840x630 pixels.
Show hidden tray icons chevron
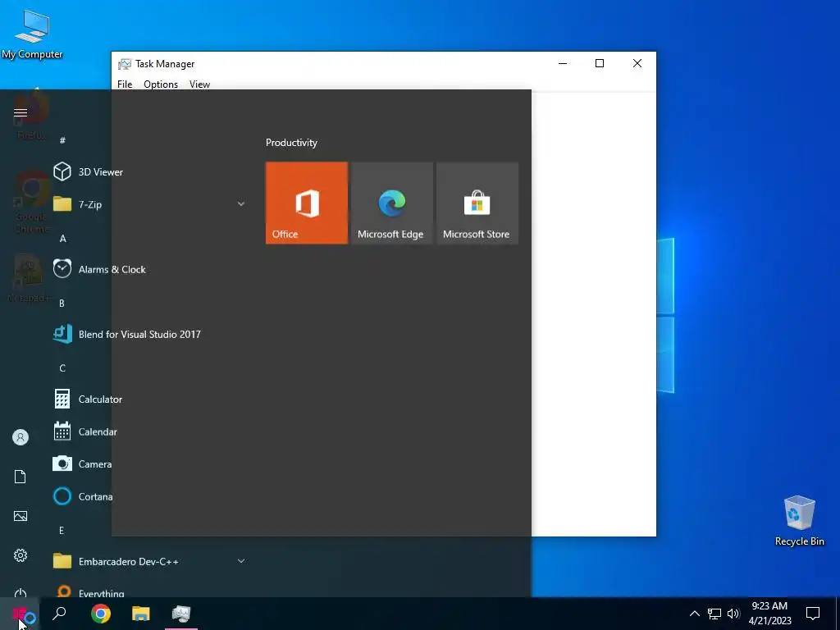694,614
